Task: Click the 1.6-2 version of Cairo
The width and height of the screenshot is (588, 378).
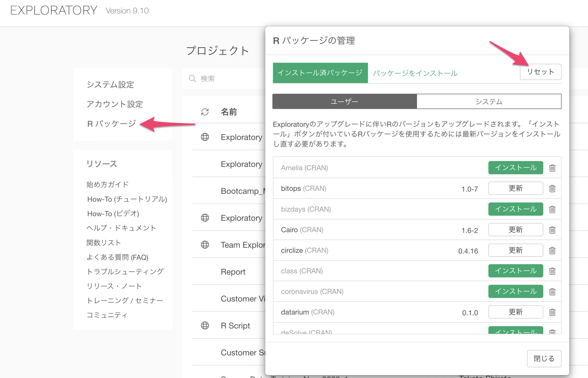Action: point(470,230)
